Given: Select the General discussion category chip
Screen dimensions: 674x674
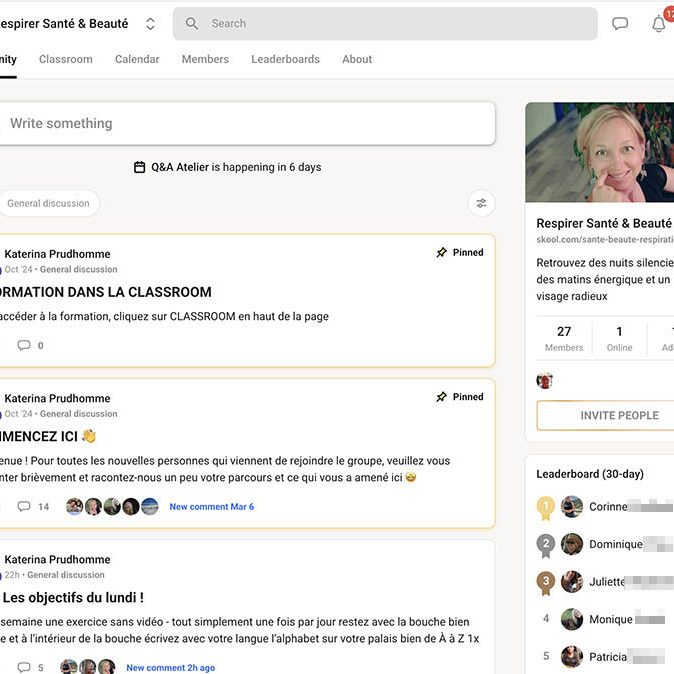Looking at the screenshot, I should (x=48, y=204).
